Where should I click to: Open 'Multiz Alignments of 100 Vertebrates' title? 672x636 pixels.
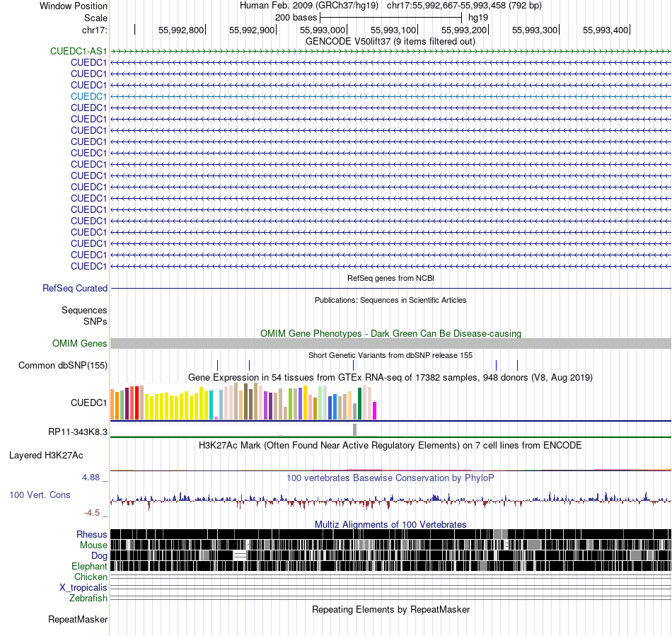[x=390, y=524]
